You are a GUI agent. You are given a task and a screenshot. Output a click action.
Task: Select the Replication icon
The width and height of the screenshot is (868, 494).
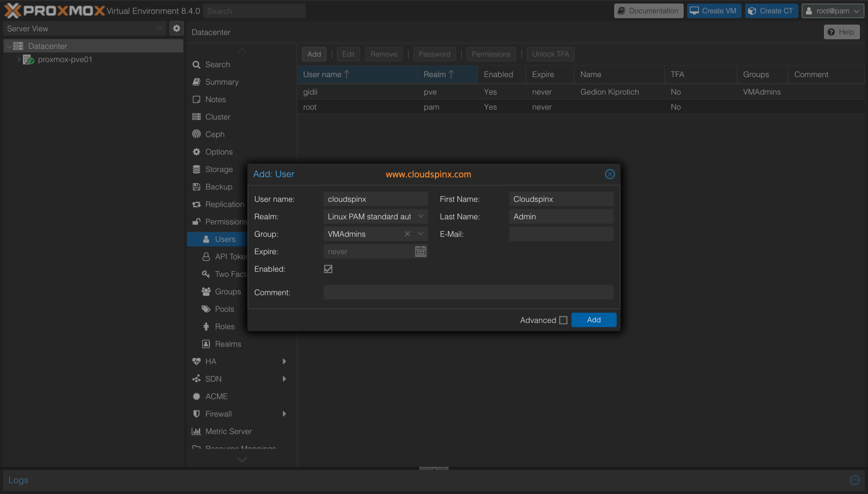coord(196,204)
